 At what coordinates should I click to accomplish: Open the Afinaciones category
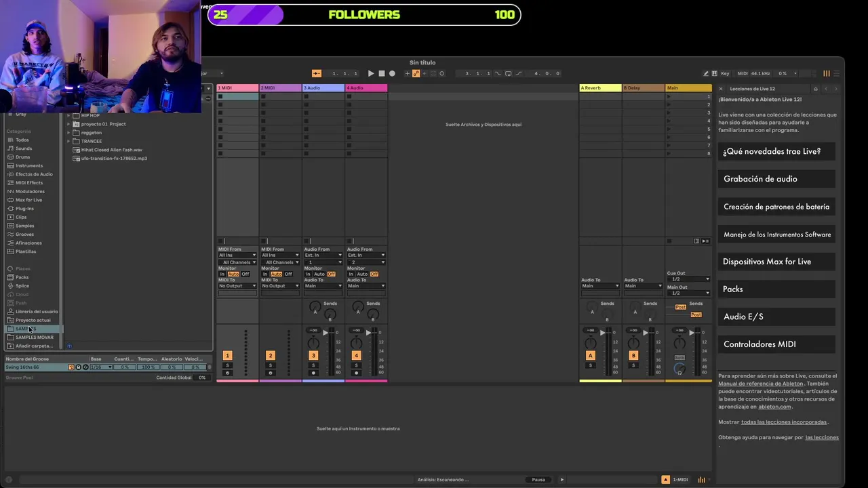pos(28,243)
